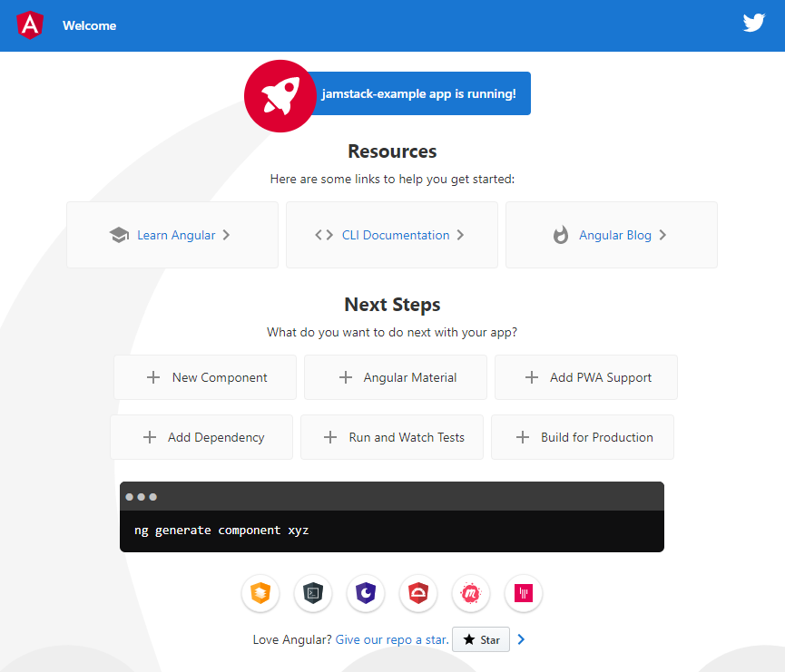Click the Resources heading
Image resolution: width=785 pixels, height=672 pixels.
click(392, 151)
